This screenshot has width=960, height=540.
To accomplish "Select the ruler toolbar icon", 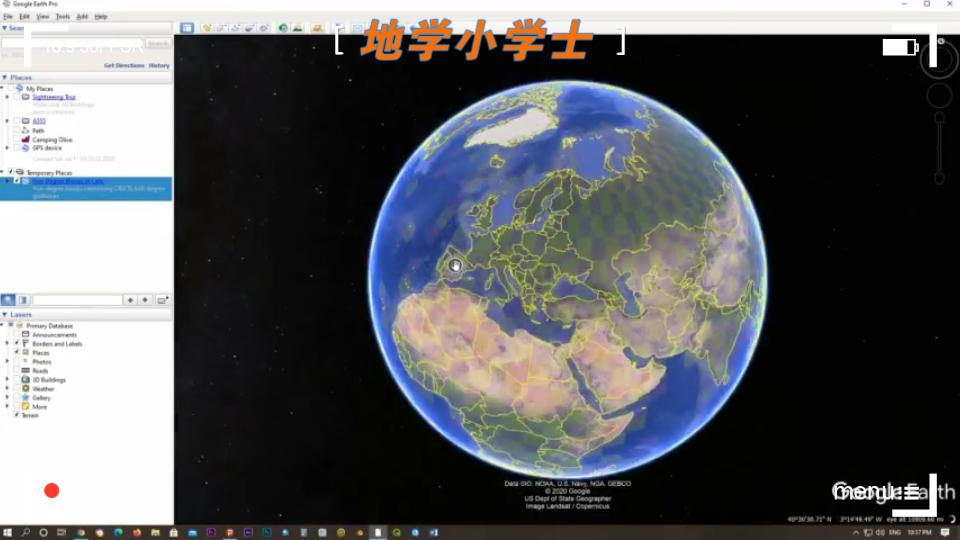I will [x=339, y=28].
